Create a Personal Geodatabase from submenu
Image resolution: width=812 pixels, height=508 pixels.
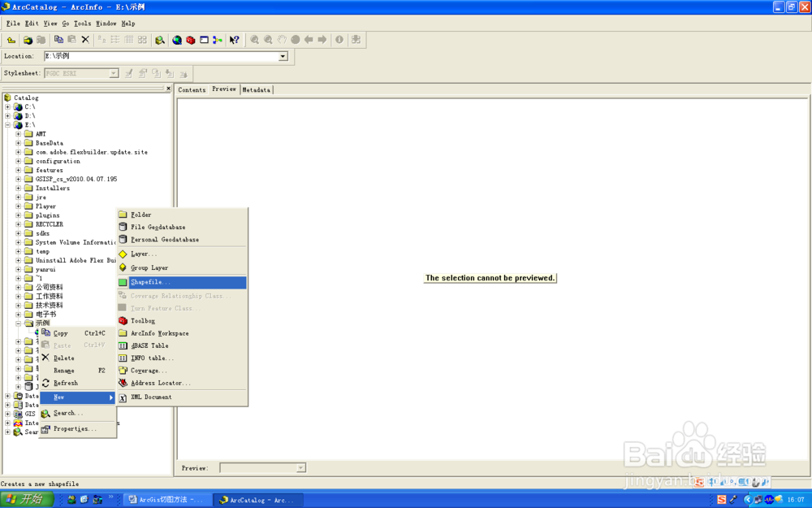[182, 239]
